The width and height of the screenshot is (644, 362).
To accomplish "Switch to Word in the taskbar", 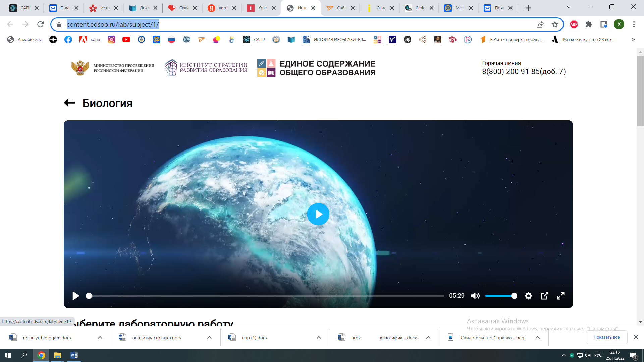I will pos(74,355).
